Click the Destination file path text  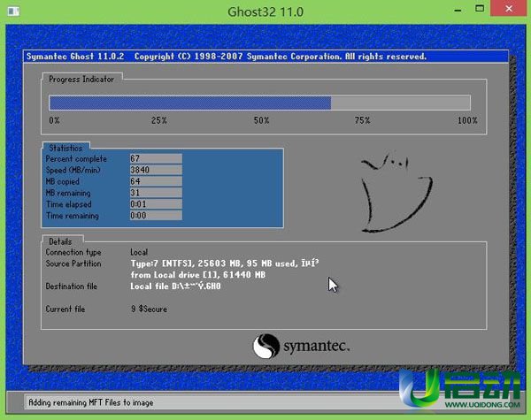pos(175,286)
